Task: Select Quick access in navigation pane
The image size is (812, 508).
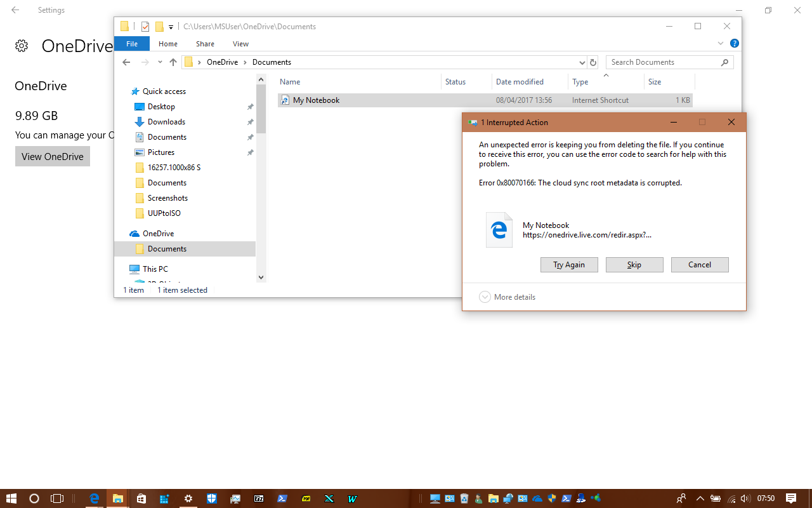Action: pos(164,91)
